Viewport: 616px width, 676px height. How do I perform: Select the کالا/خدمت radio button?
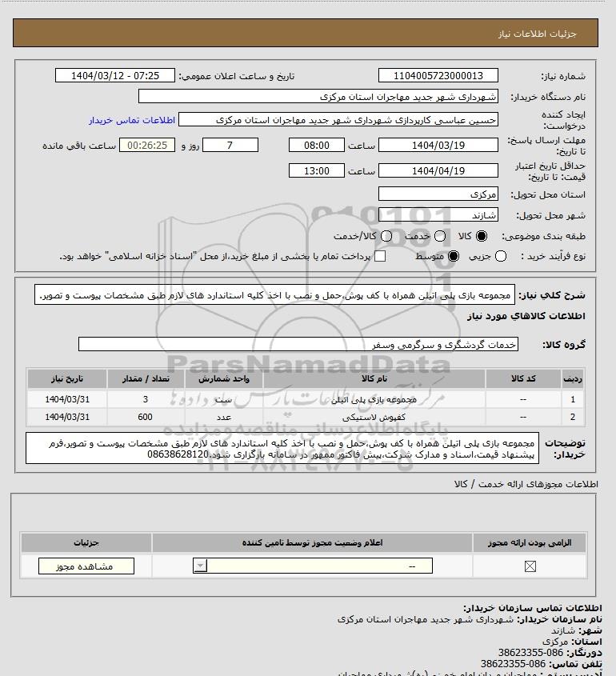(x=386, y=236)
